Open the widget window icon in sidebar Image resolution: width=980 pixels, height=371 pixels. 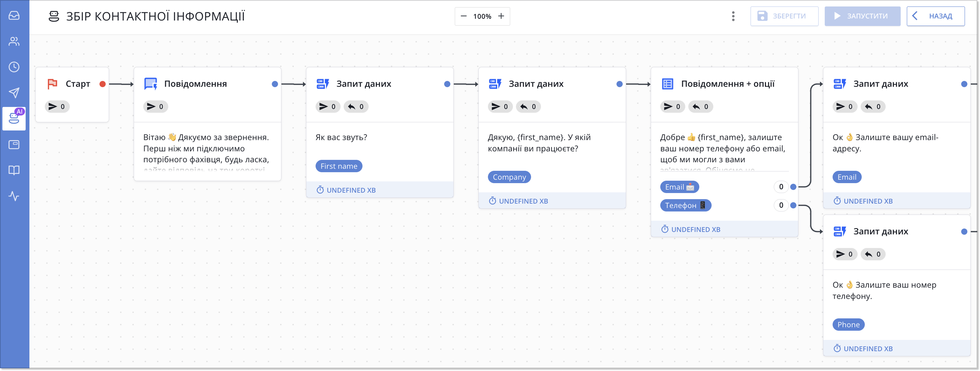point(14,145)
